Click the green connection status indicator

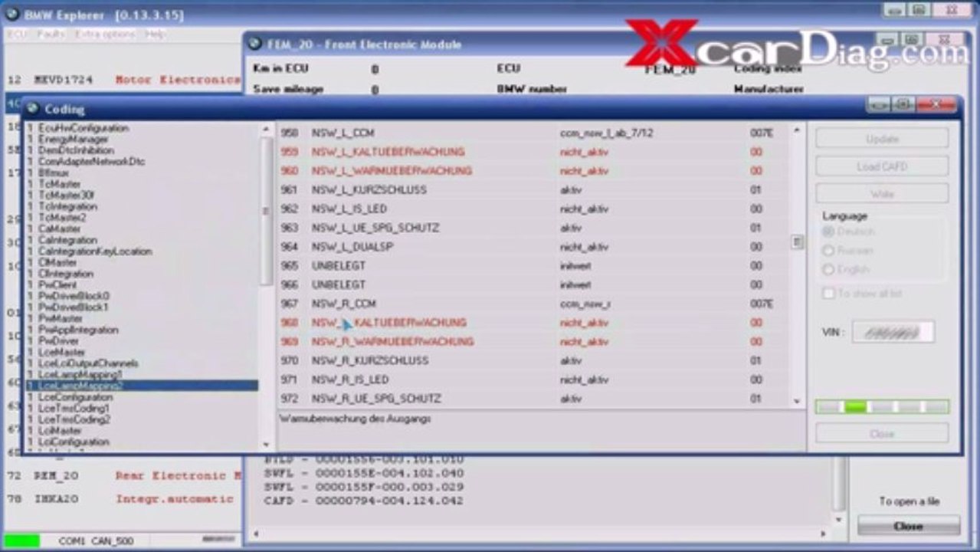click(x=21, y=540)
